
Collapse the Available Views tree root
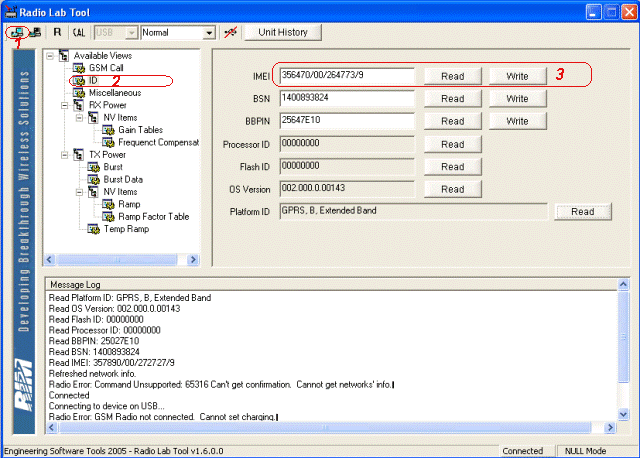point(50,56)
